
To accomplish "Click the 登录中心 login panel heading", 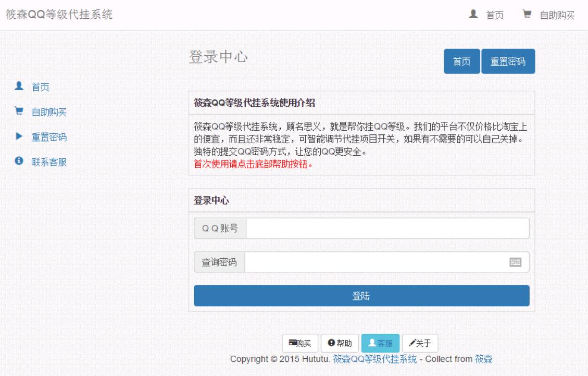I will (x=211, y=200).
